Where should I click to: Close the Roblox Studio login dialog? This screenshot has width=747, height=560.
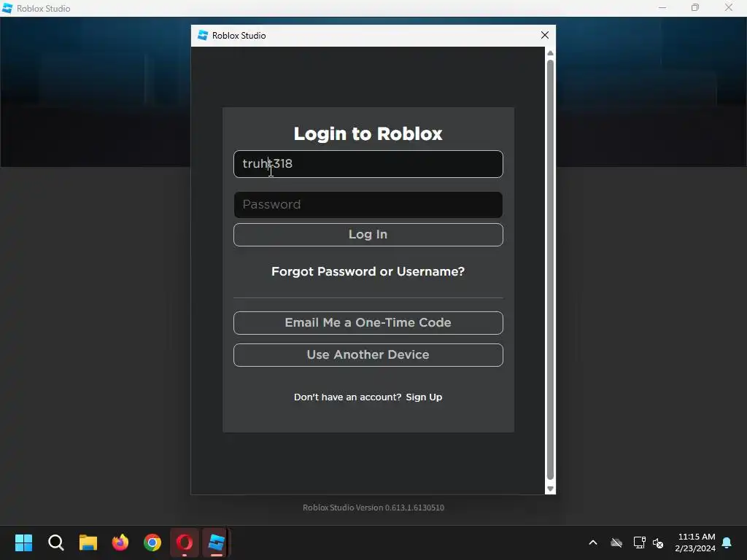[x=545, y=35]
